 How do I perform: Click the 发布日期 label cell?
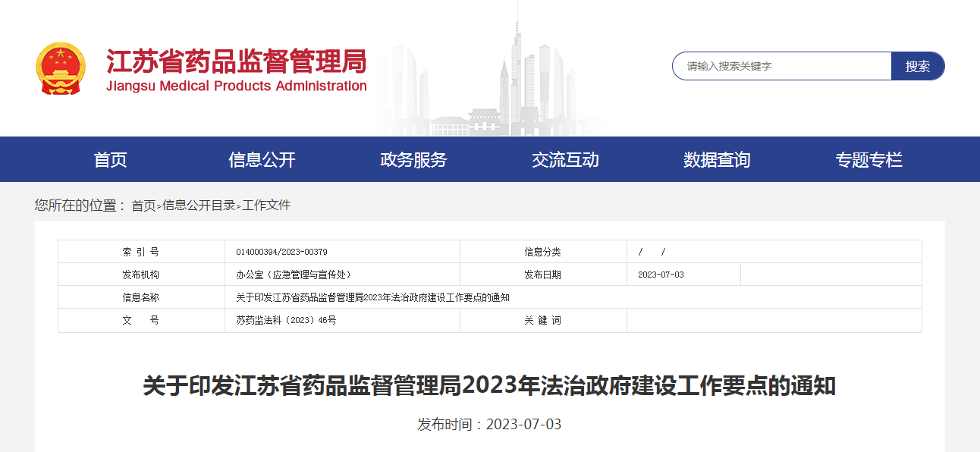point(543,275)
